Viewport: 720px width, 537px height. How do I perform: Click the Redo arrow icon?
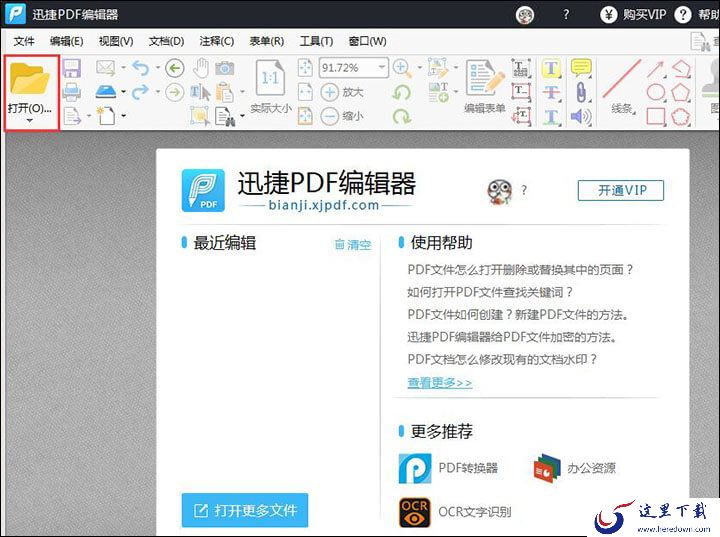click(x=141, y=92)
